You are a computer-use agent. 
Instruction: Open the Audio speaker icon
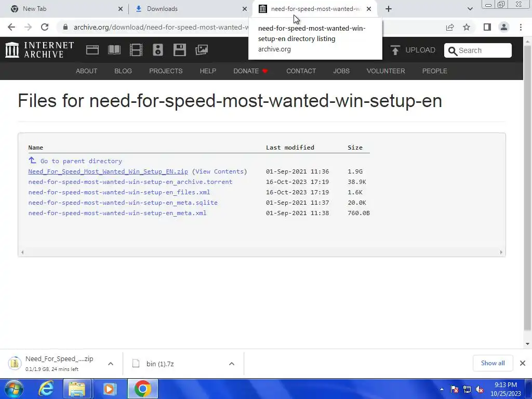pyautogui.click(x=158, y=50)
